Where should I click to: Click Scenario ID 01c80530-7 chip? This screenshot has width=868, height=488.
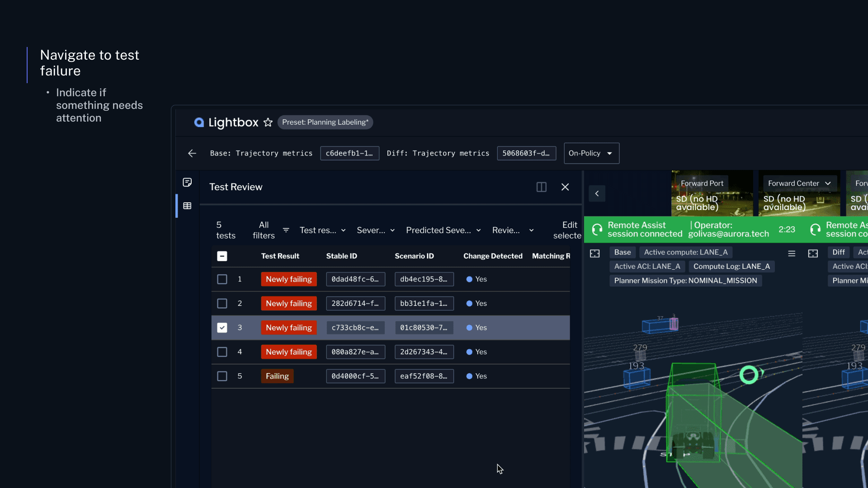click(x=424, y=328)
